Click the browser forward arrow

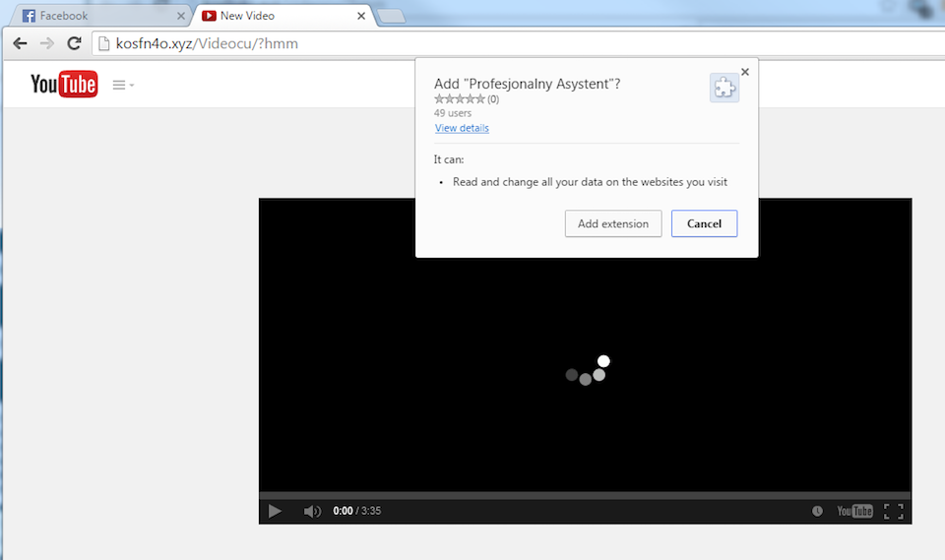[47, 43]
